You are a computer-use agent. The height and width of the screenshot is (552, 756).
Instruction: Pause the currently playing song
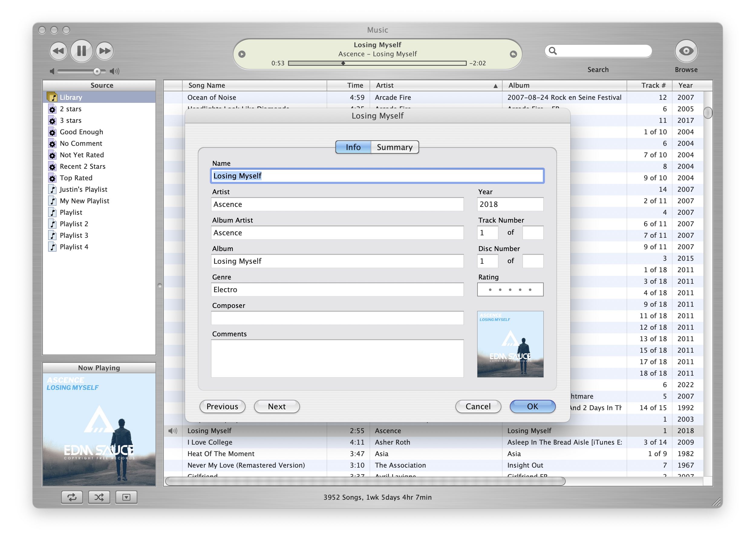[x=81, y=51]
